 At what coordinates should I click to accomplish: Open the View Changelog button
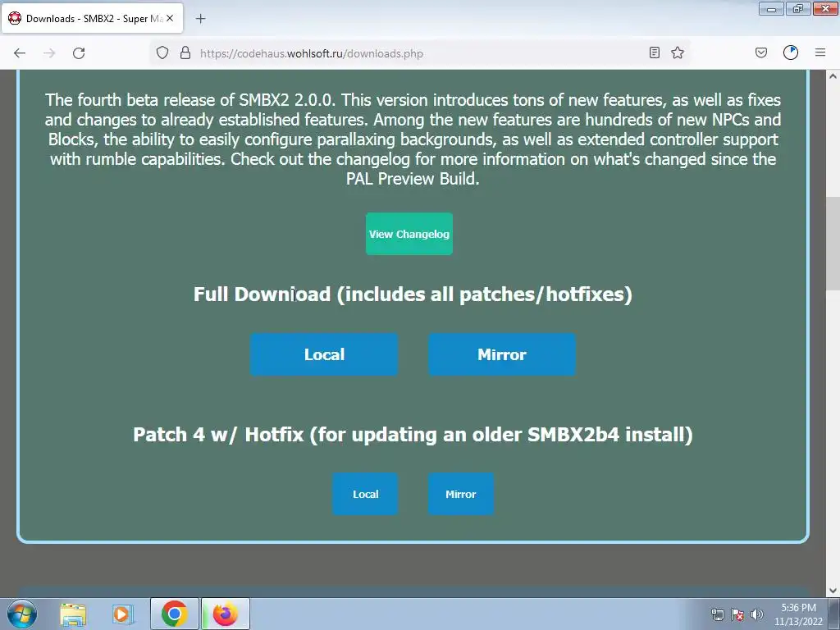pyautogui.click(x=409, y=234)
